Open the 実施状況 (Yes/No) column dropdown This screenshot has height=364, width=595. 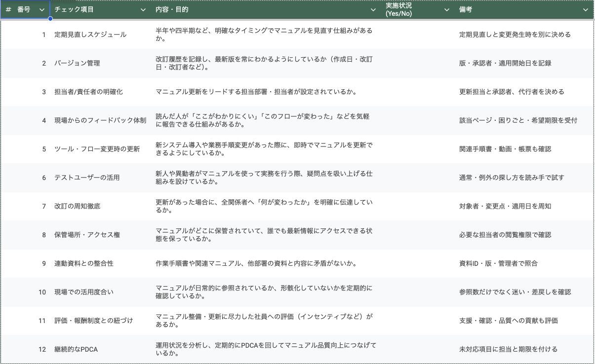(x=447, y=9)
